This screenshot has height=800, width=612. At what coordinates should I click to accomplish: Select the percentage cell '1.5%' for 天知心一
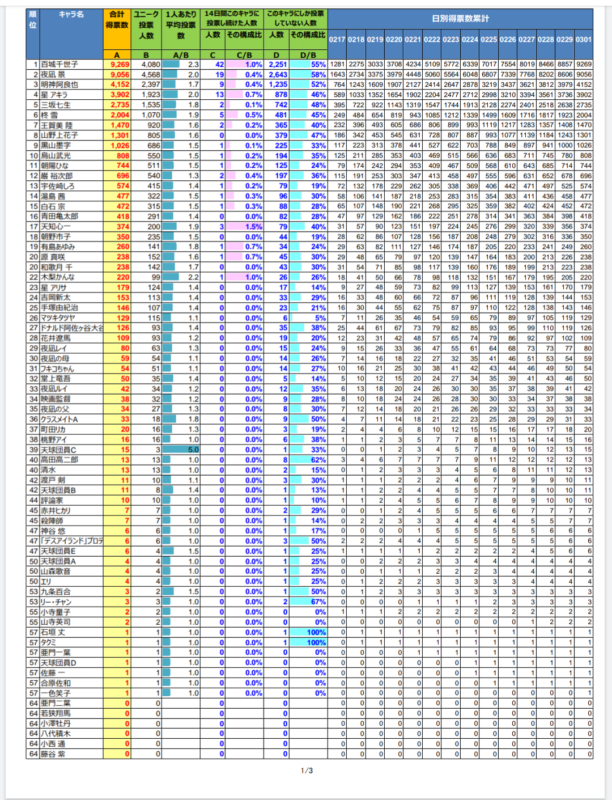click(x=244, y=227)
